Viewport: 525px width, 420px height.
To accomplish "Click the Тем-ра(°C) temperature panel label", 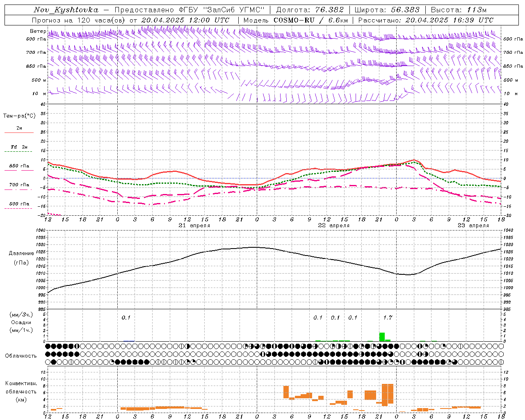I will (x=19, y=116).
